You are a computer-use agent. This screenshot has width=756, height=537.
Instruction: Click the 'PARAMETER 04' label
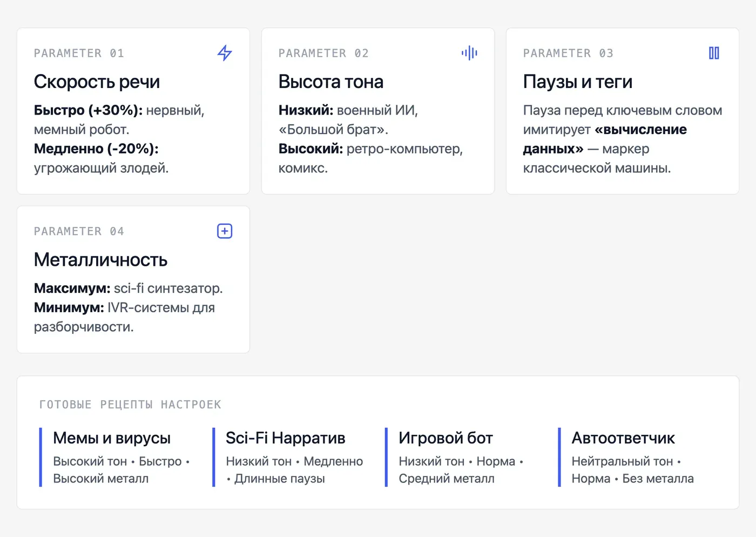coord(79,232)
